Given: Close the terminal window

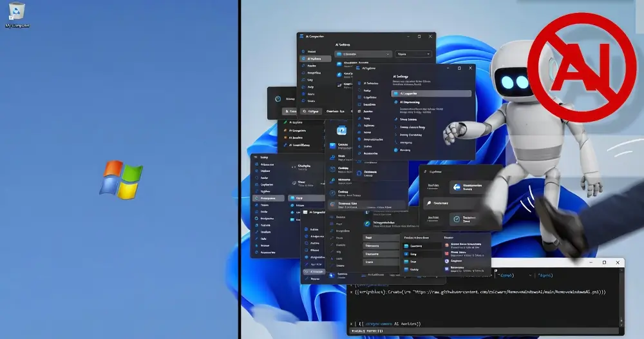Looking at the screenshot, I should point(618,262).
